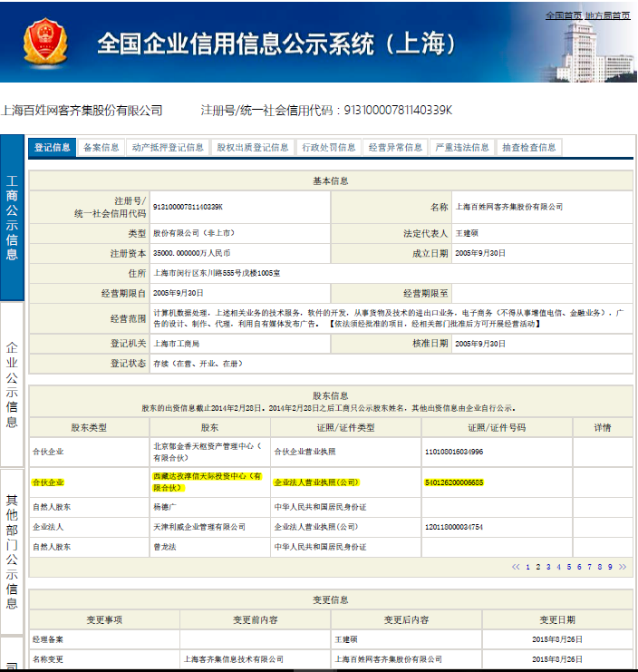Screen dimensions: 638x672
Task: Click registered capital 35000.000000万人民币
Action: click(191, 253)
